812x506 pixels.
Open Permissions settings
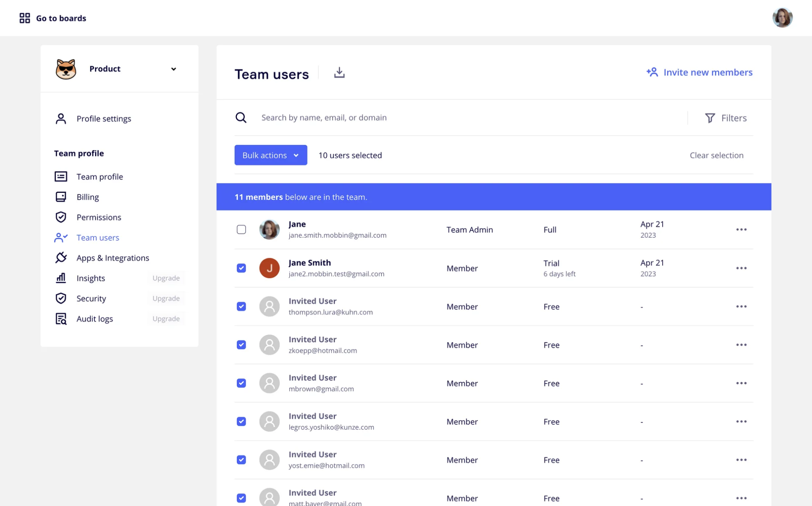[x=99, y=217]
